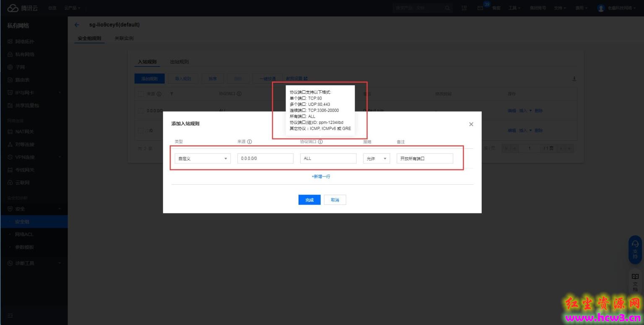
Task: Collapse sidebar using bottom-left menu icon
Action: [10, 315]
